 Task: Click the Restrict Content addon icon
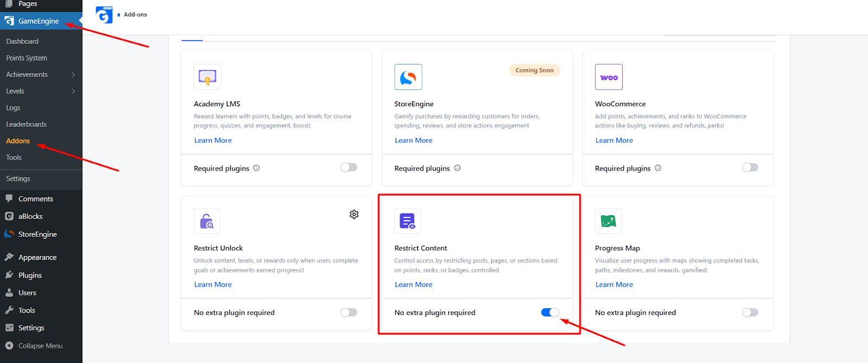tap(407, 221)
